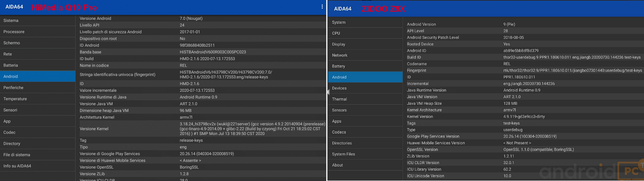
Task: Select the Batteria entry
Action: pyautogui.click(x=38, y=65)
